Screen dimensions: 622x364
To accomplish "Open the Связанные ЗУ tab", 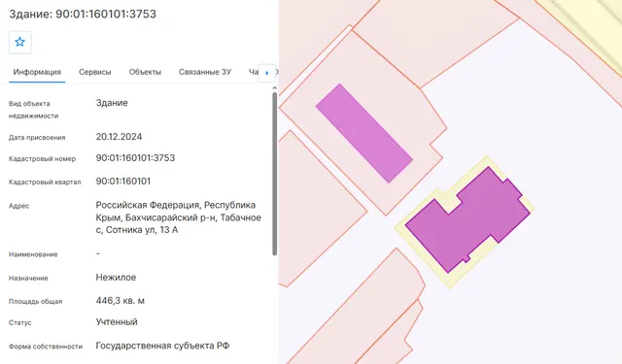I will click(205, 72).
